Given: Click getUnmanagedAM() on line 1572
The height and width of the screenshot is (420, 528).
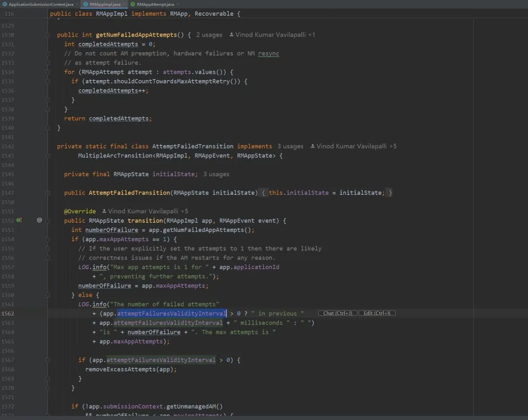Looking at the screenshot, I should pyautogui.click(x=194, y=406).
